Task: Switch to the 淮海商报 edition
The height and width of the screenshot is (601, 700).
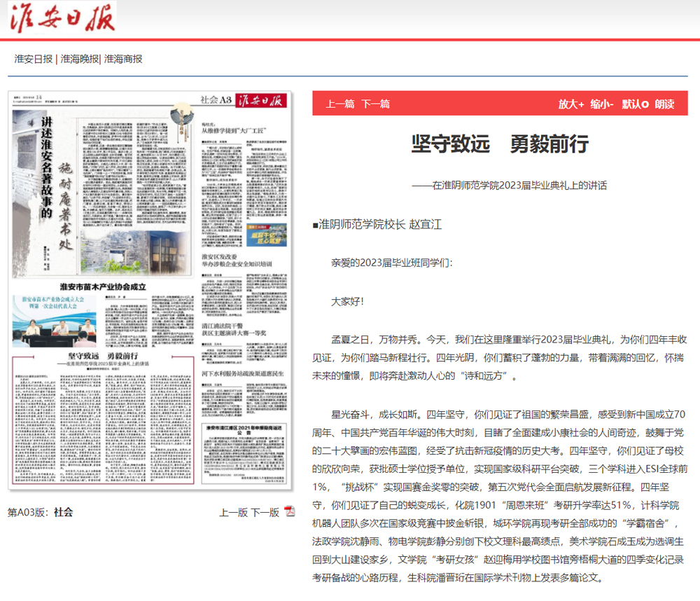Action: tap(123, 59)
